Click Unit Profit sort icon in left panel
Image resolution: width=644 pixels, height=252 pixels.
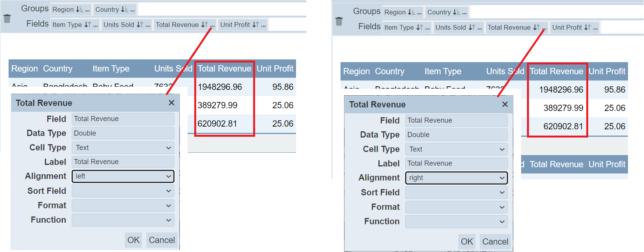(255, 25)
